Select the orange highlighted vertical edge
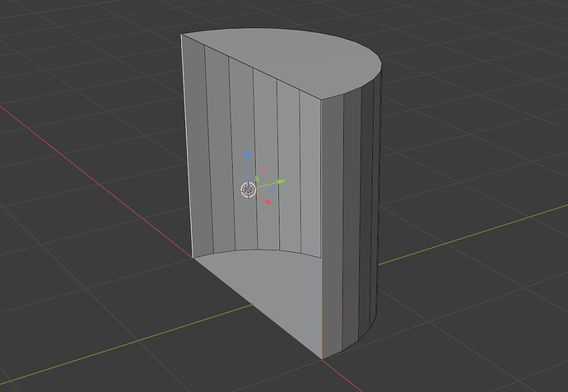Image resolution: width=568 pixels, height=392 pixels. [x=321, y=228]
